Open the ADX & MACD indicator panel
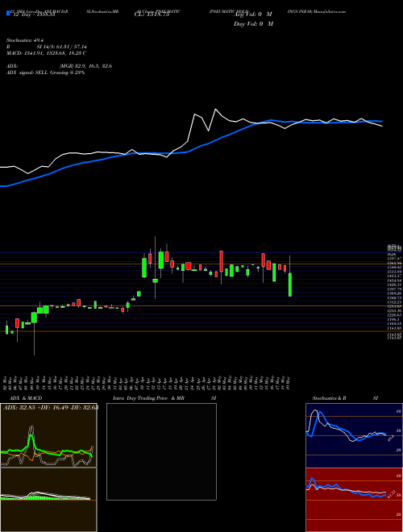Screen dimensions: 403x532 (48, 435)
